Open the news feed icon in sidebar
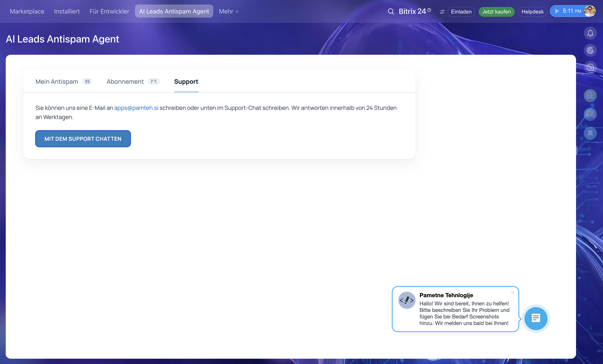Screen dimensions: 603x364 (590, 95)
